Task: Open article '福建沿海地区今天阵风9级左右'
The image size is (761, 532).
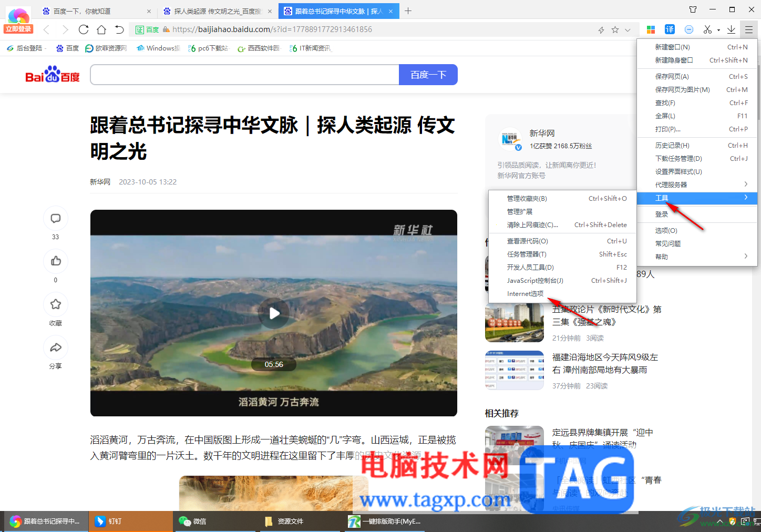Action: [605, 364]
